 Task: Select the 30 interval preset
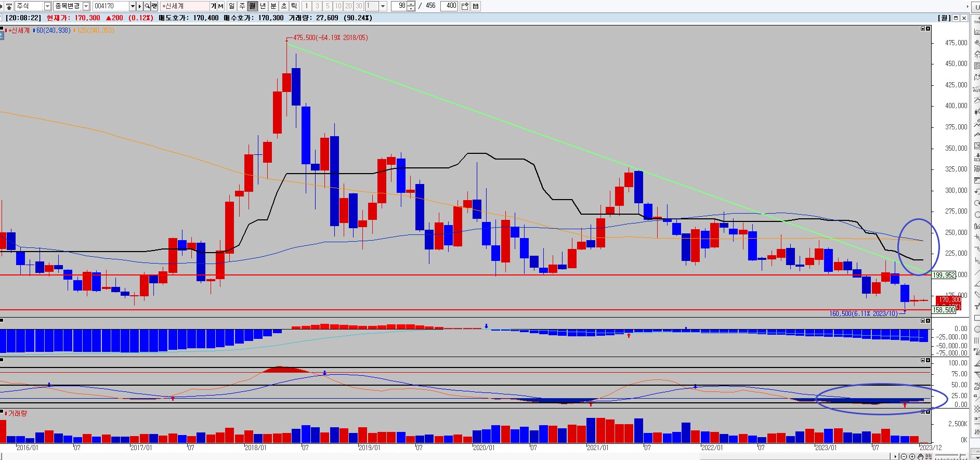pos(359,6)
